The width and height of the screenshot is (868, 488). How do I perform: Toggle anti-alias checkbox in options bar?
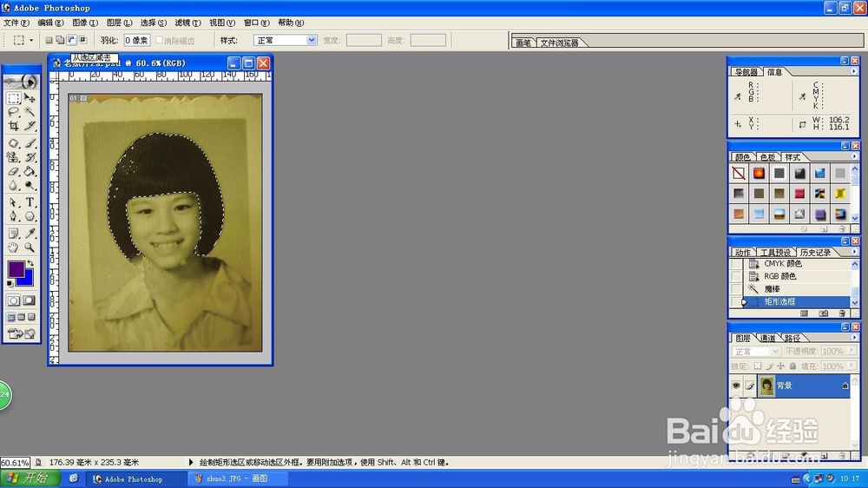click(x=160, y=40)
